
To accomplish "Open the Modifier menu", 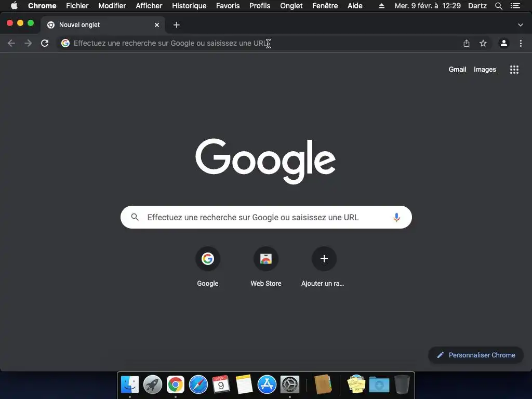I will pos(112,6).
